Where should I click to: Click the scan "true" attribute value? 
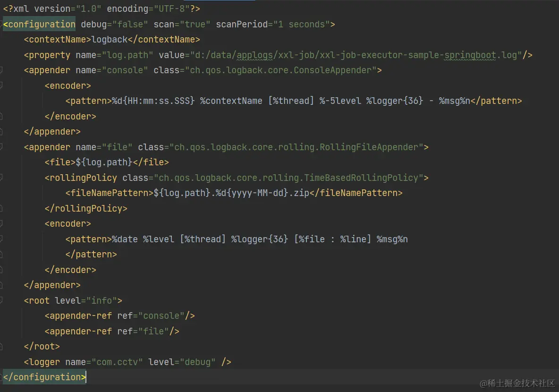tap(195, 24)
